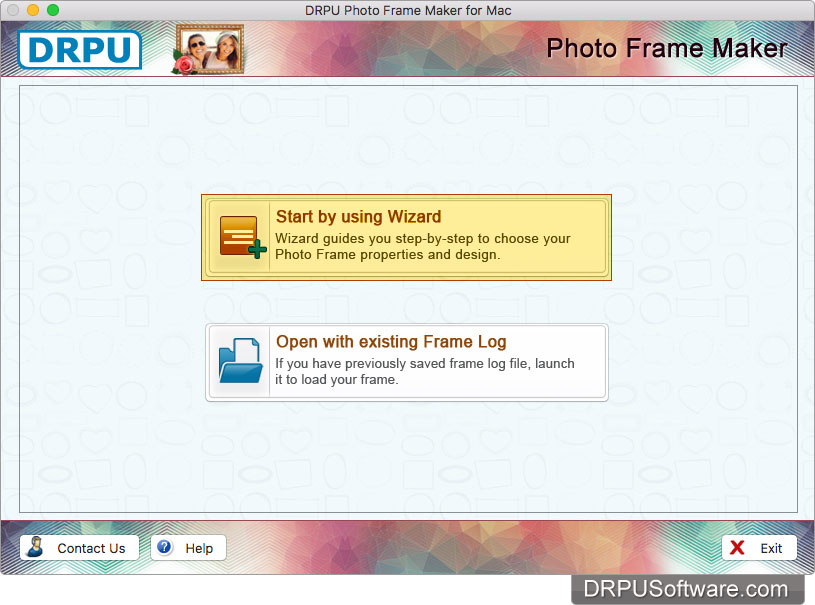Click the yellow wizard button's right edge
Screen dimensions: 815x605
coord(608,238)
